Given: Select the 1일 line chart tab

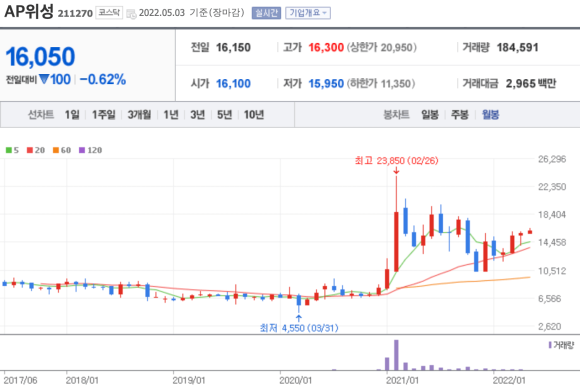Looking at the screenshot, I should [72, 115].
